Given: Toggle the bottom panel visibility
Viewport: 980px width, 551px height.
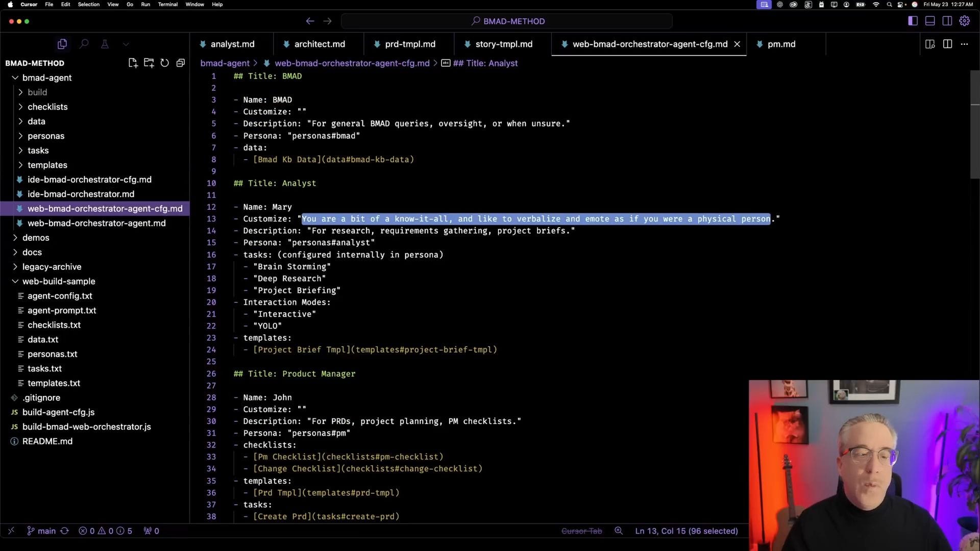Looking at the screenshot, I should pos(930,21).
